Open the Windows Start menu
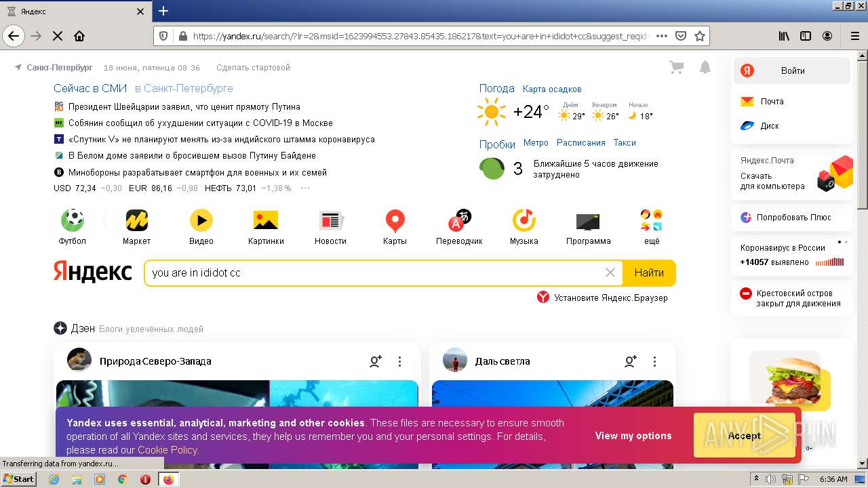 19,479
